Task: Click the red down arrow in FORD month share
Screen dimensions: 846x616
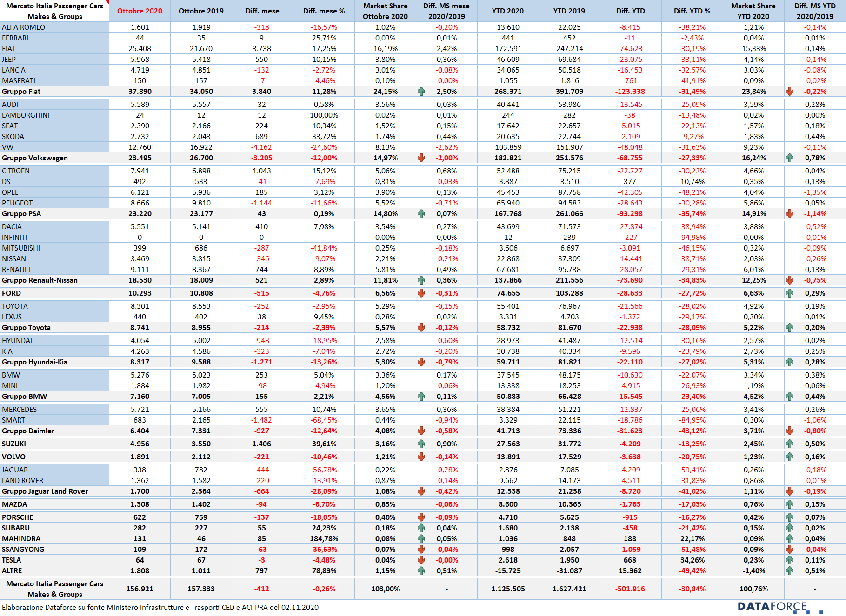Action: pyautogui.click(x=421, y=293)
